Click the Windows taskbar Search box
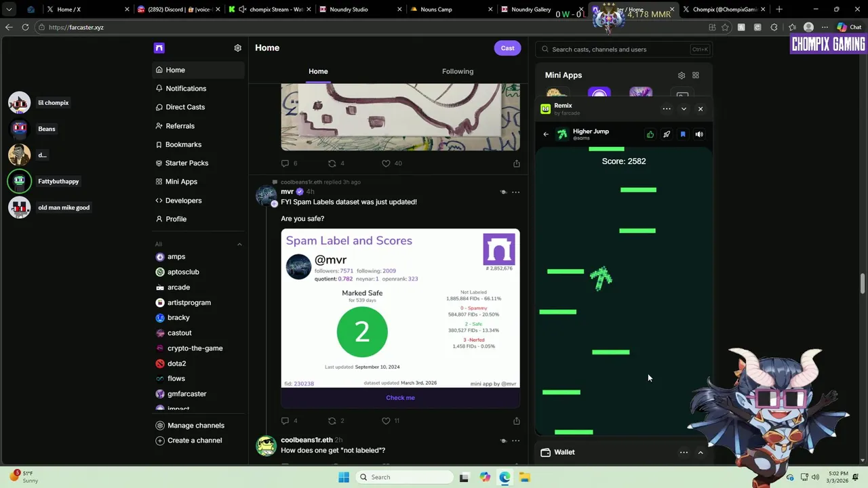The height and width of the screenshot is (488, 868). [x=404, y=477]
